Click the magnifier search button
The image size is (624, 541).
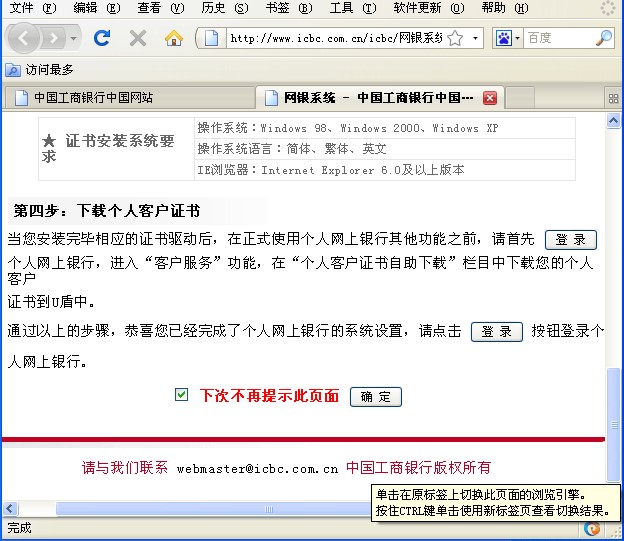click(604, 38)
